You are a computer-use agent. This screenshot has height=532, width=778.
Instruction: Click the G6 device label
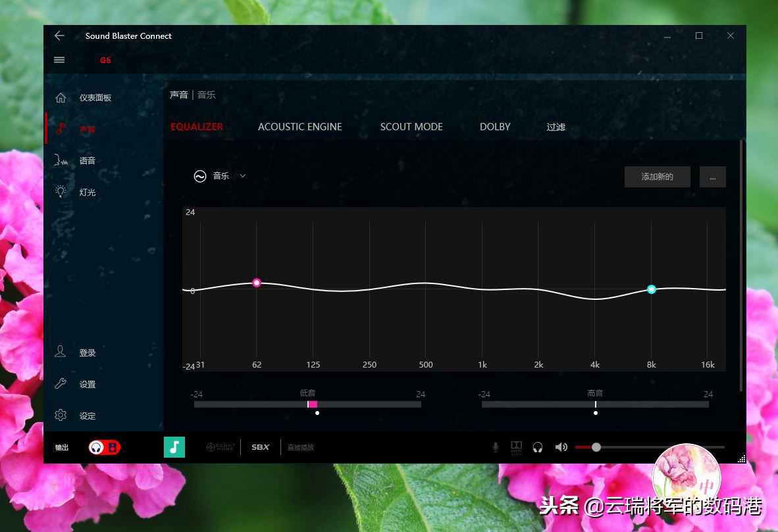pyautogui.click(x=105, y=60)
